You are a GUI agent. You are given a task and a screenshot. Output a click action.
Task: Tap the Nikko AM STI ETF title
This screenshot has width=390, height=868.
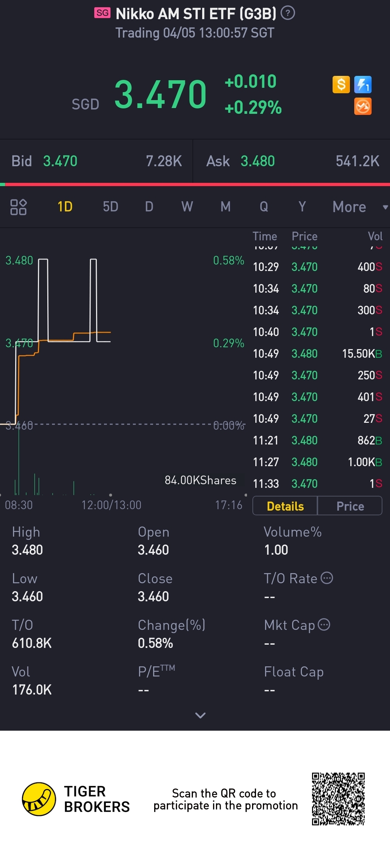196,14
